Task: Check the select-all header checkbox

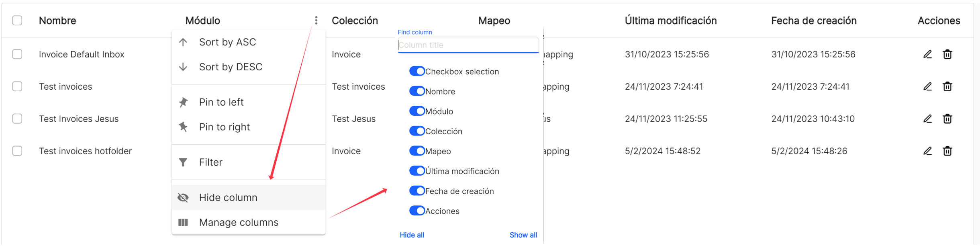Action: (17, 20)
